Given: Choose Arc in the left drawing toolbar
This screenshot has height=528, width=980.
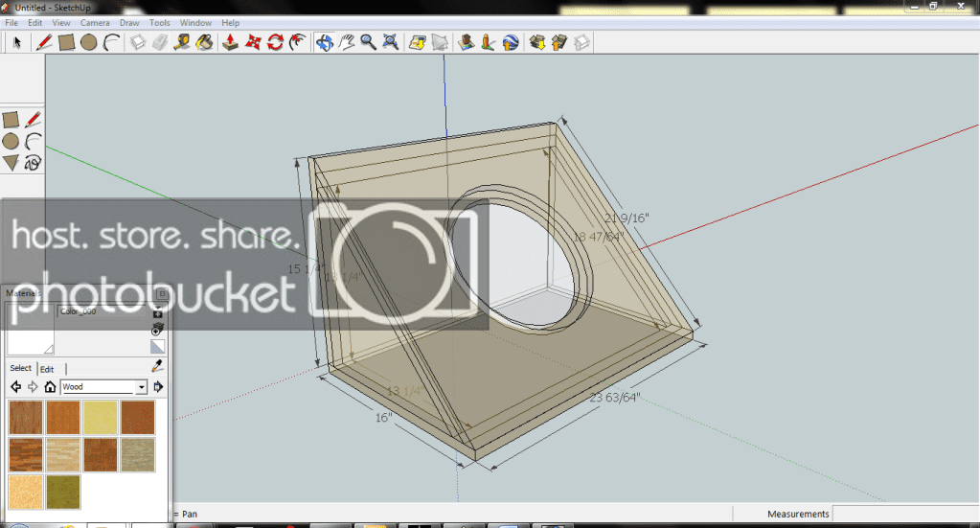Looking at the screenshot, I should point(34,142).
